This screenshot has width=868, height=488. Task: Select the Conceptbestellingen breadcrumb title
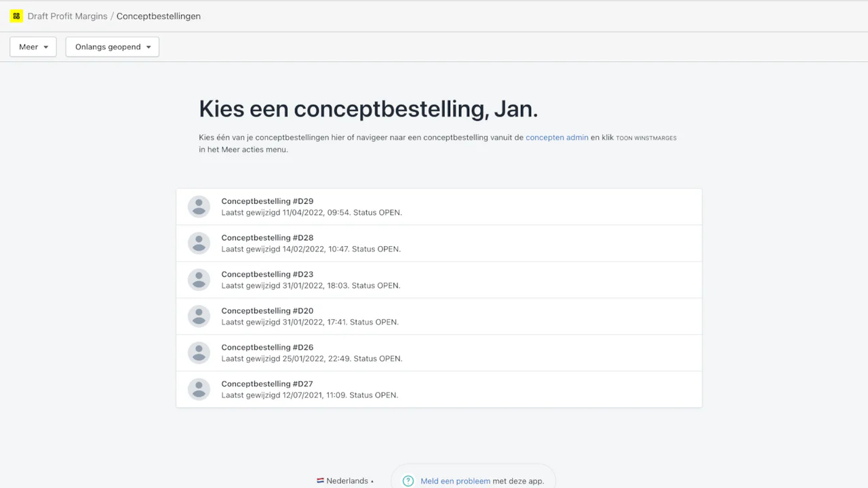click(159, 16)
